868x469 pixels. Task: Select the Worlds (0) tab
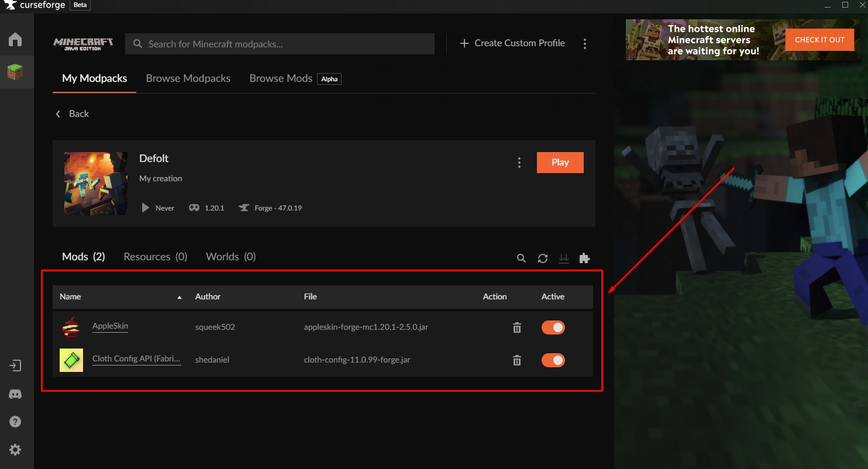[x=231, y=257]
